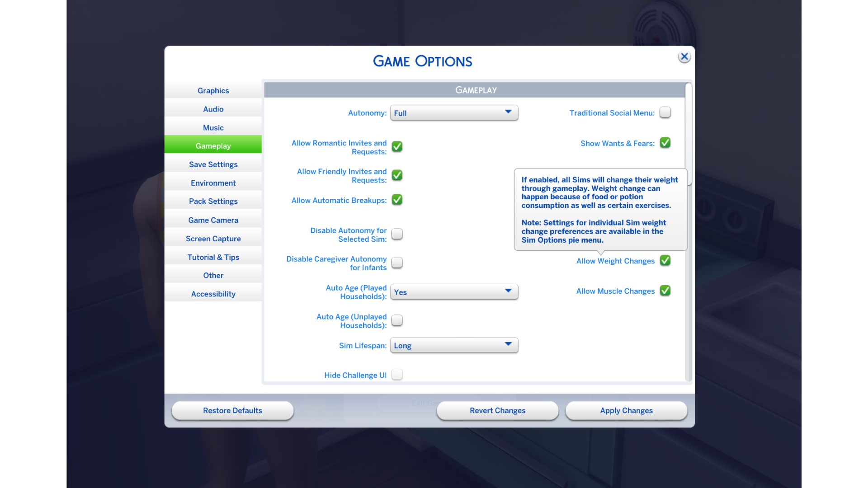This screenshot has width=868, height=488.
Task: Click the Apply Changes button
Action: (626, 410)
